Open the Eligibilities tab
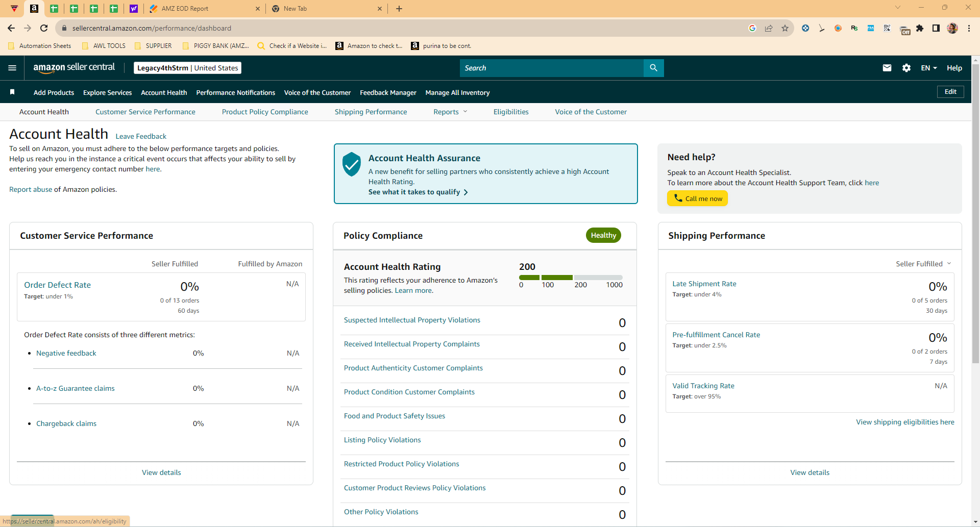Image resolution: width=980 pixels, height=527 pixels. 511,112
